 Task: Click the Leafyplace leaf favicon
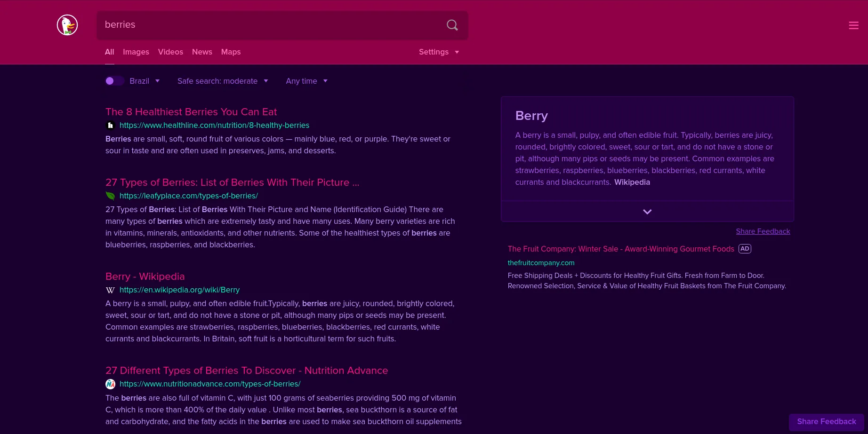point(110,196)
